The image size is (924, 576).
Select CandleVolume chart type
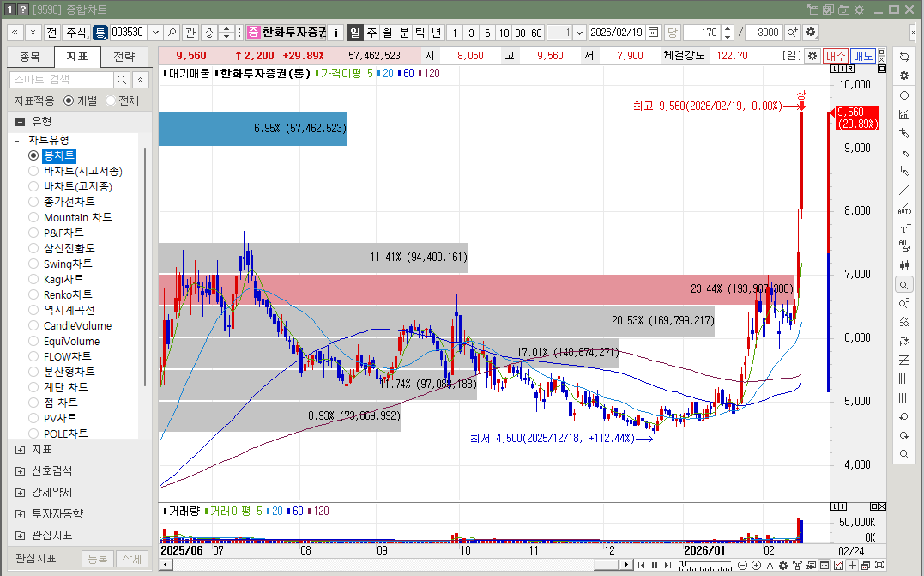[33, 325]
